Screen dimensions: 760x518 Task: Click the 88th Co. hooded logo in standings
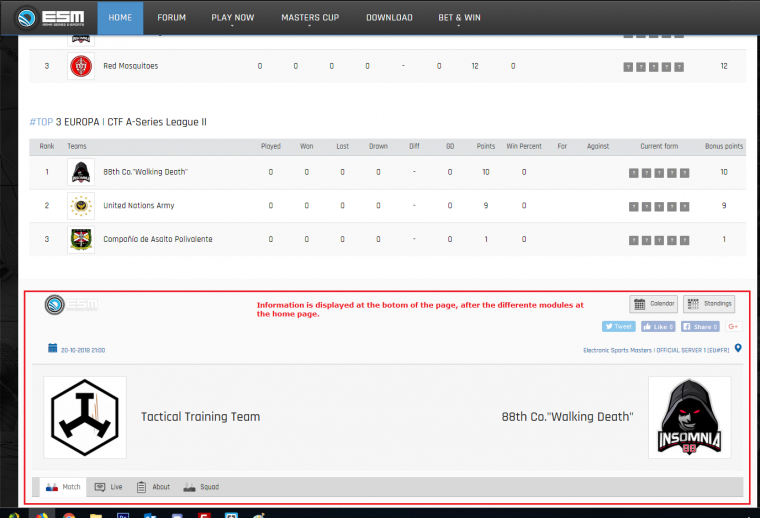[81, 172]
